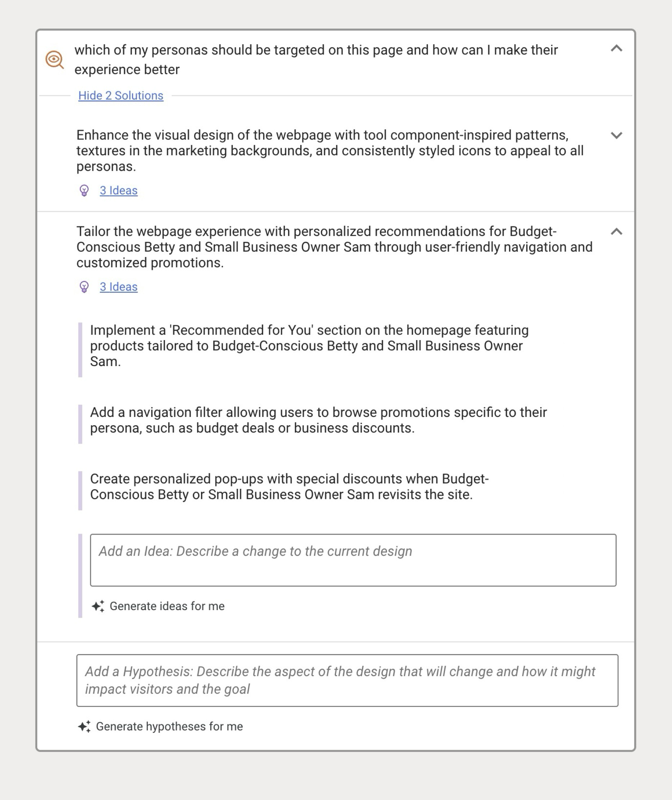Screen dimensions: 672x800
Task: Click Generate ideas for me button
Action: (x=158, y=606)
